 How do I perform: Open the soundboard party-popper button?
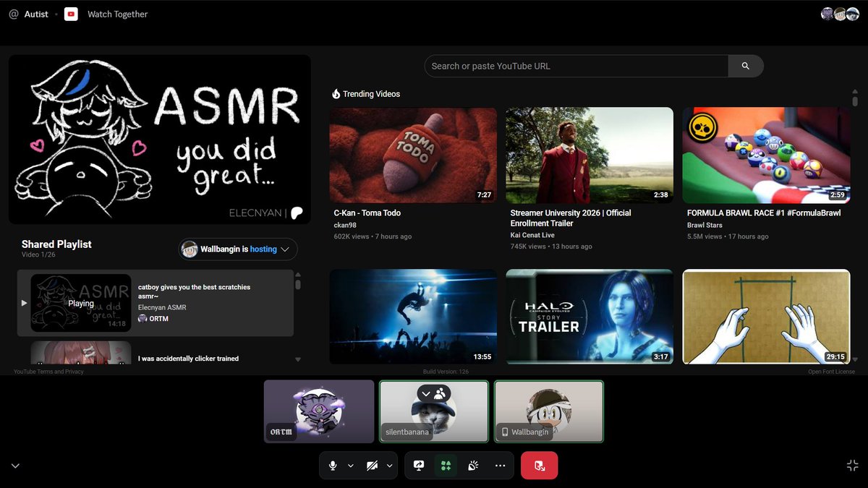(473, 466)
